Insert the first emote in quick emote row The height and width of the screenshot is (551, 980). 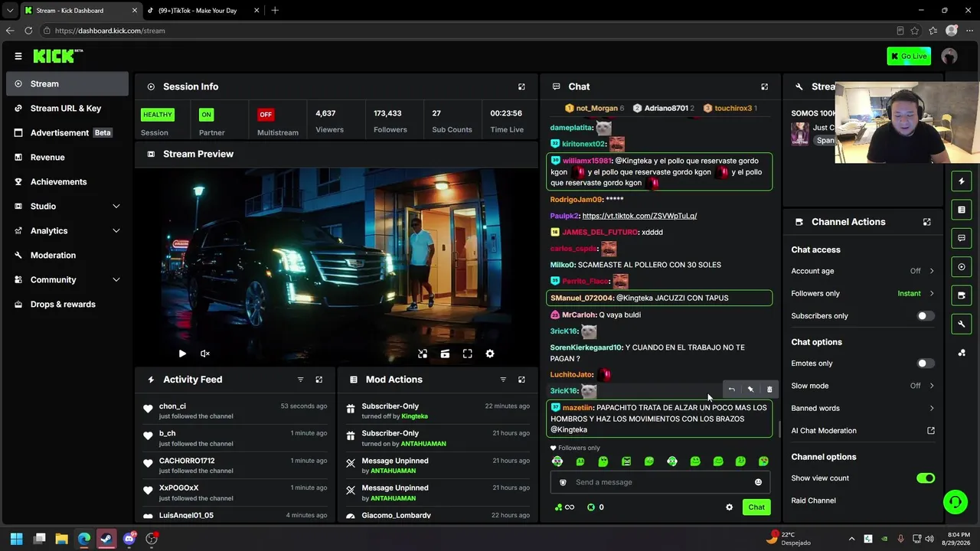[557, 461]
